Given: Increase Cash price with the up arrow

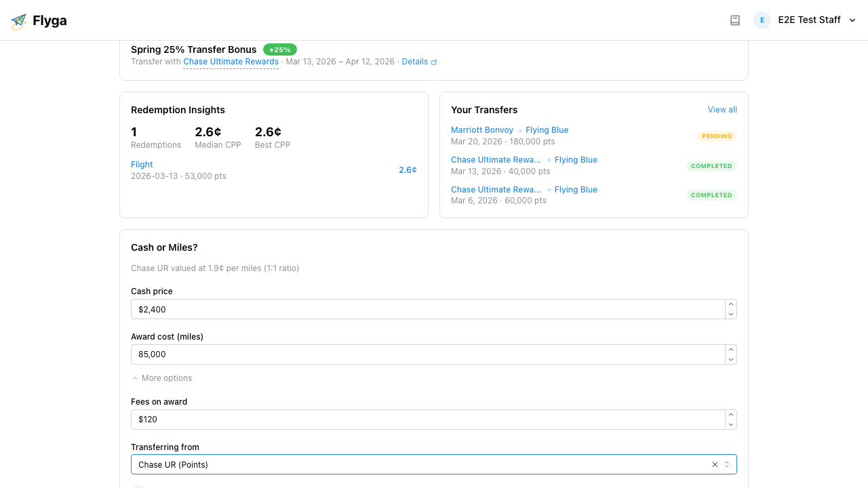Looking at the screenshot, I should click(x=731, y=304).
